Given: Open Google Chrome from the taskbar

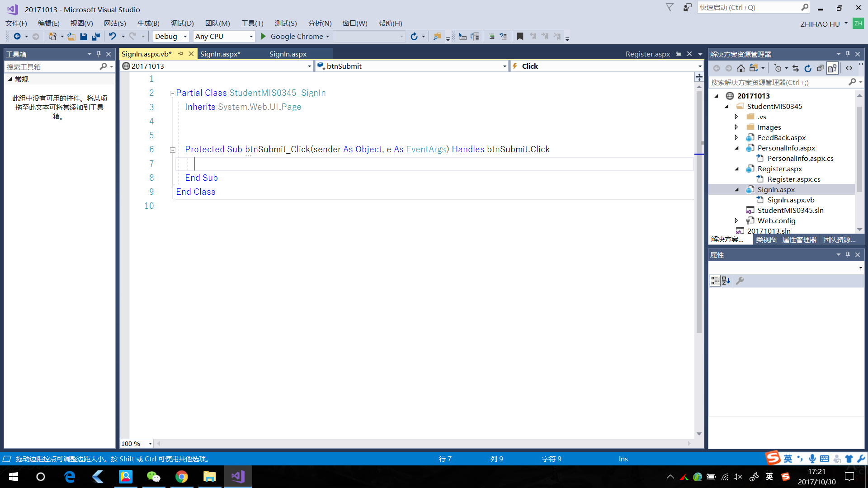Looking at the screenshot, I should (x=181, y=477).
